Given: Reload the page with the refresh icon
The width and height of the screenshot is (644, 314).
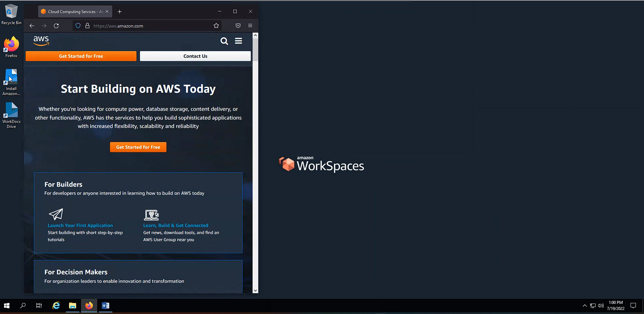Looking at the screenshot, I should click(56, 26).
